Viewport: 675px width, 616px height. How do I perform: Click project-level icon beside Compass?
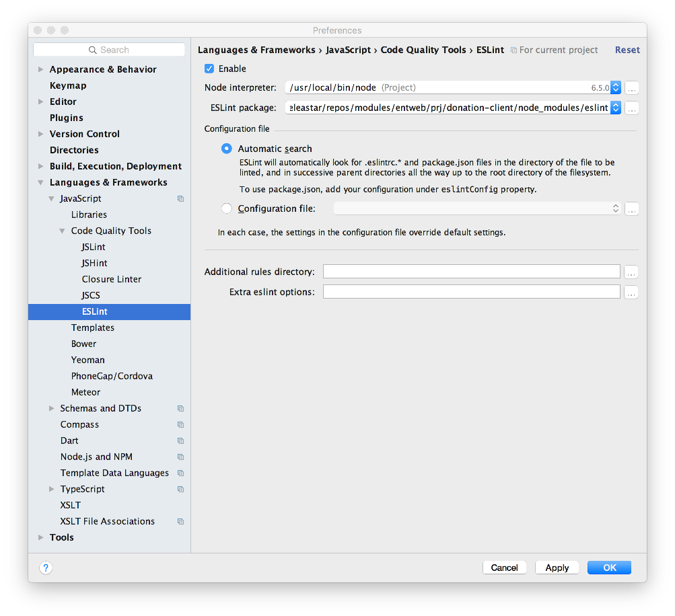[180, 425]
